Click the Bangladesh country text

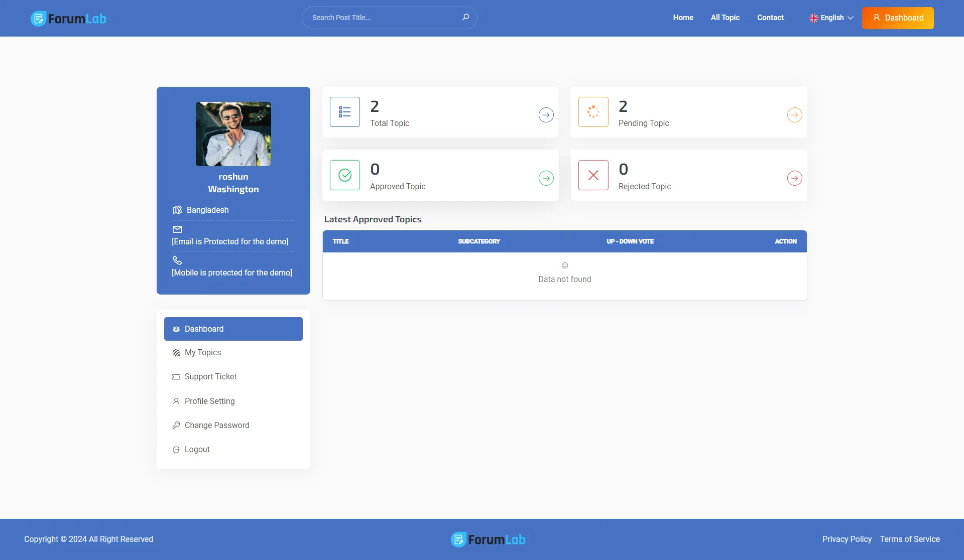pyautogui.click(x=208, y=210)
